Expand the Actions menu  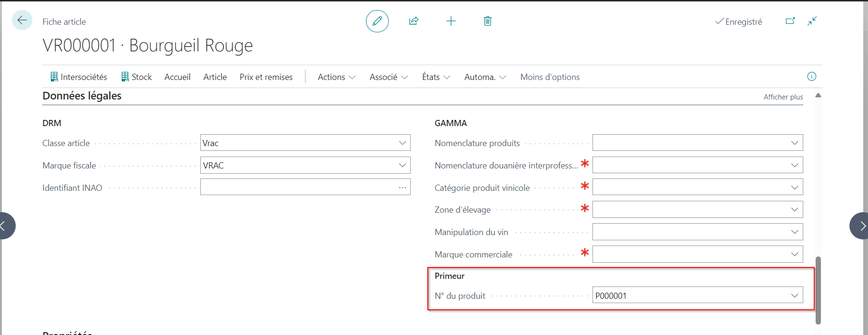[x=336, y=77]
